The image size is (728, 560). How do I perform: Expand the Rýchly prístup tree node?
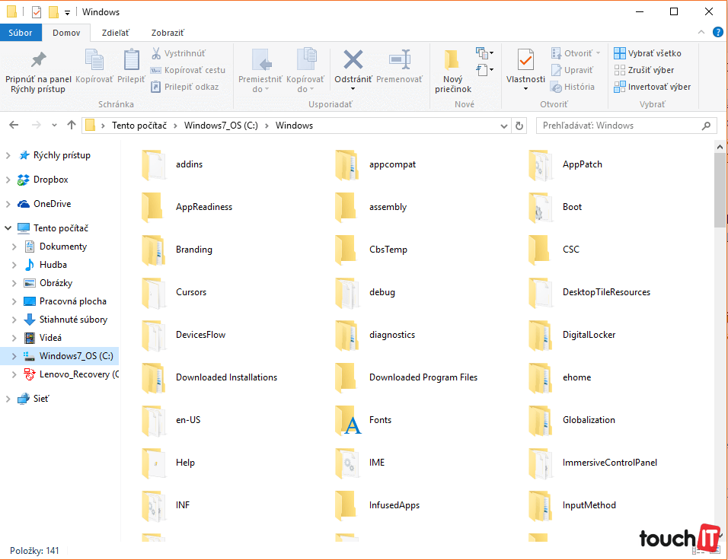tap(8, 155)
